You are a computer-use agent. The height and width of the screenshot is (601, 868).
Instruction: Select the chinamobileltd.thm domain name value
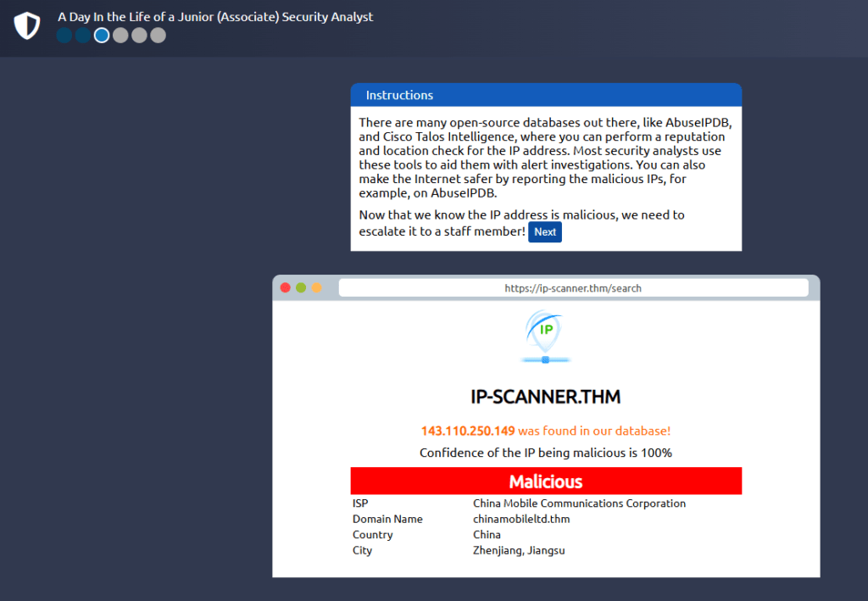tap(521, 519)
